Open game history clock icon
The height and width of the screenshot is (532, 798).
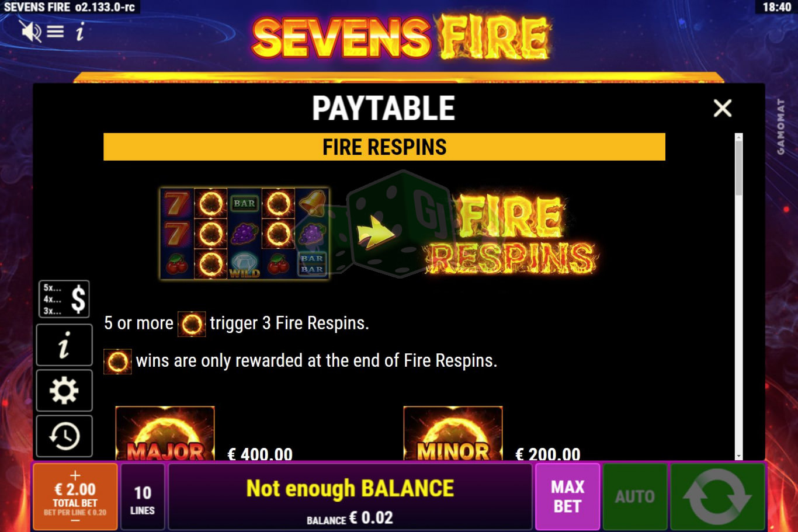64,436
